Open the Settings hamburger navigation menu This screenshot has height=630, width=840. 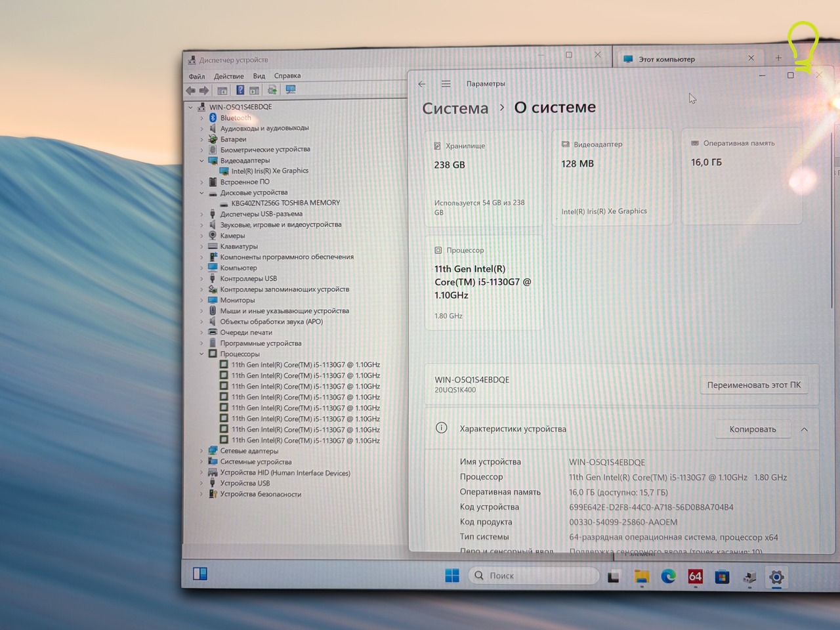click(x=446, y=84)
